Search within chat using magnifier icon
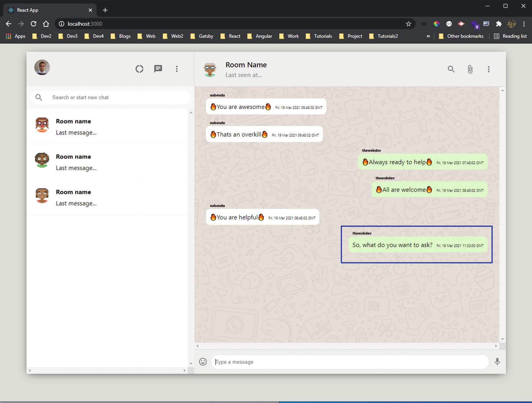 point(451,69)
